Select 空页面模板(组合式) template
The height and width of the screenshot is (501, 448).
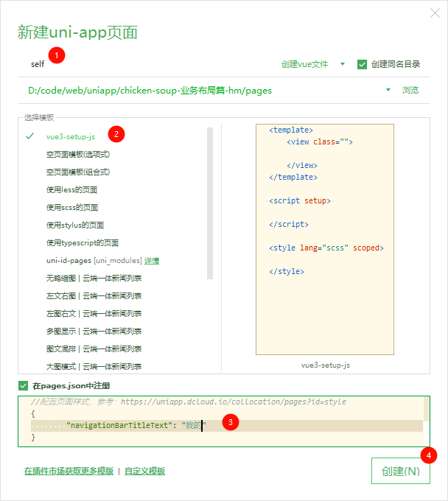(78, 172)
